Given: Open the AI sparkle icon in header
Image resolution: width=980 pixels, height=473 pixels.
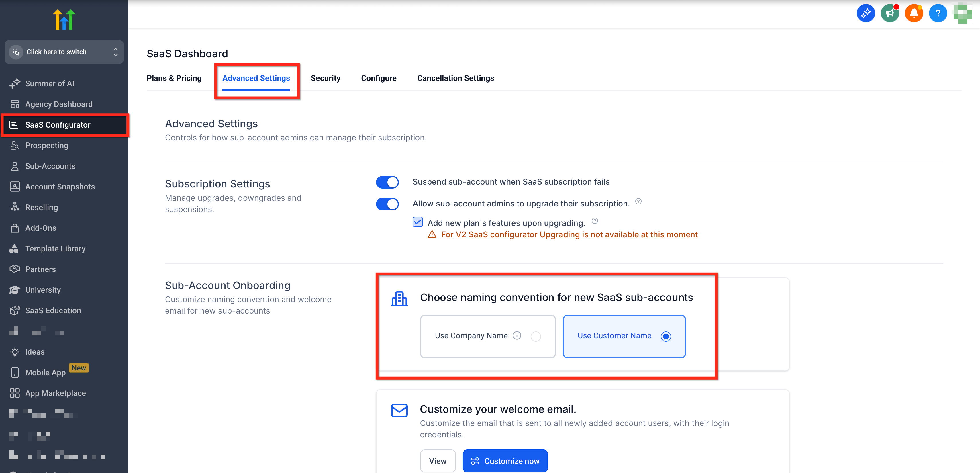Looking at the screenshot, I should click(x=865, y=14).
